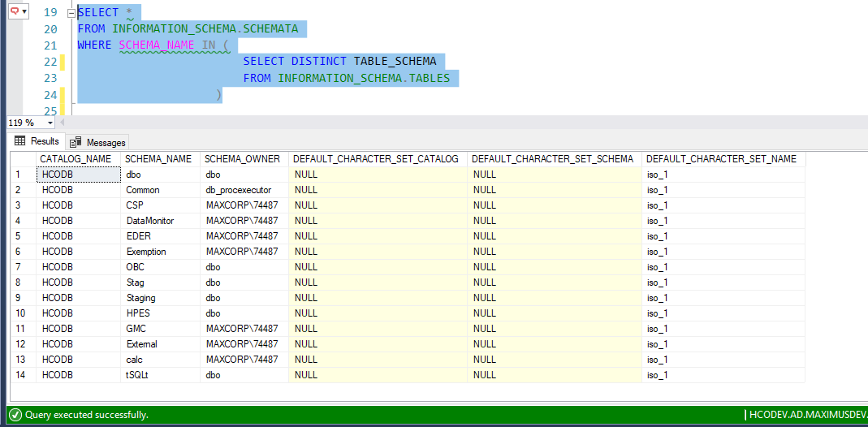Click the Messages tab icon
Image resolution: width=868 pixels, height=427 pixels.
click(x=76, y=143)
